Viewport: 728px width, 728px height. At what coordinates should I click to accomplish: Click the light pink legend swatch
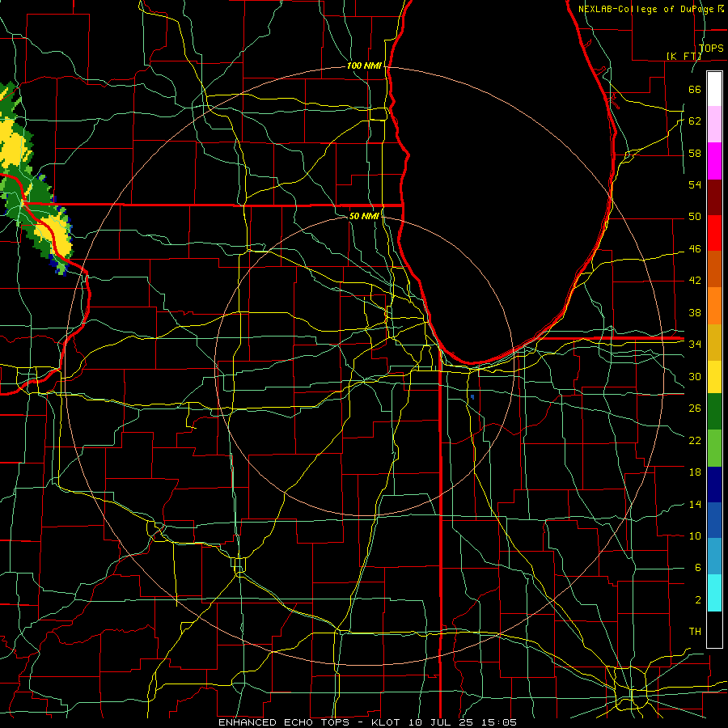pos(714,125)
